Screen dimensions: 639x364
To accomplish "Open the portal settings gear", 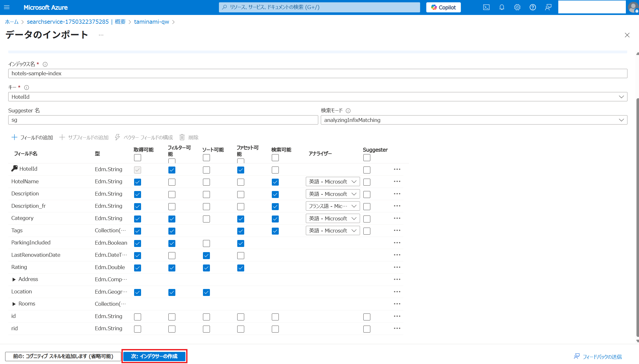I will pyautogui.click(x=517, y=7).
